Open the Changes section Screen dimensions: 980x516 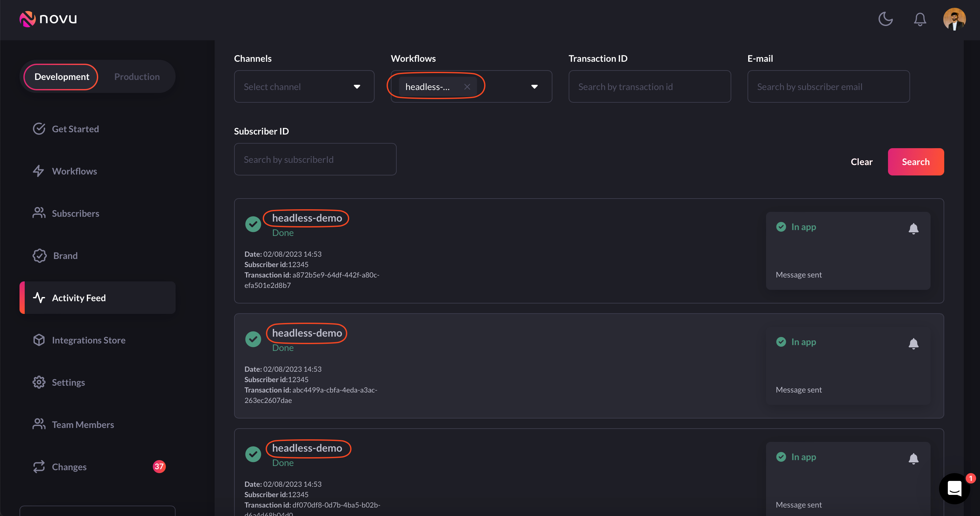(69, 467)
